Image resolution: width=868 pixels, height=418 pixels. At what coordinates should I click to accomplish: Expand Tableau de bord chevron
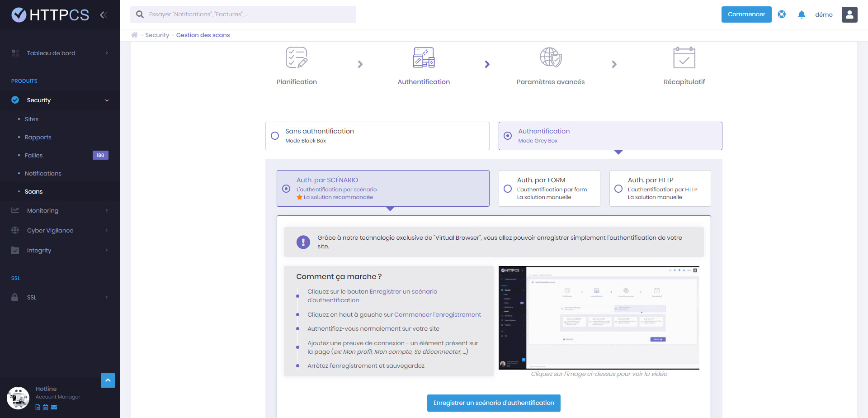point(107,53)
